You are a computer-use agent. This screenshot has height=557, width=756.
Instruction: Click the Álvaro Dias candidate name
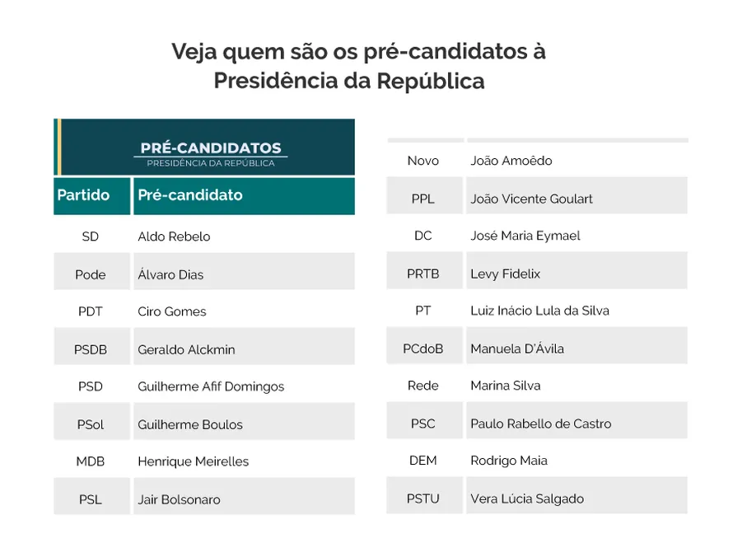[170, 275]
